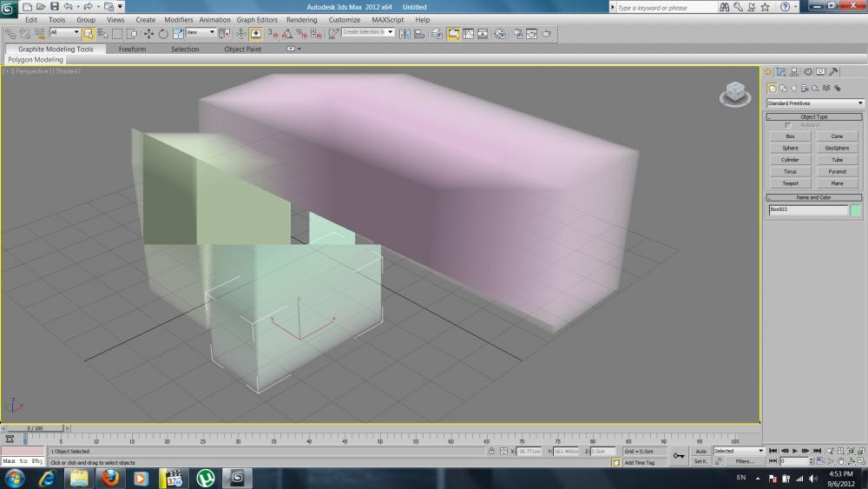
Task: Launch Firefox from the taskbar
Action: click(109, 478)
